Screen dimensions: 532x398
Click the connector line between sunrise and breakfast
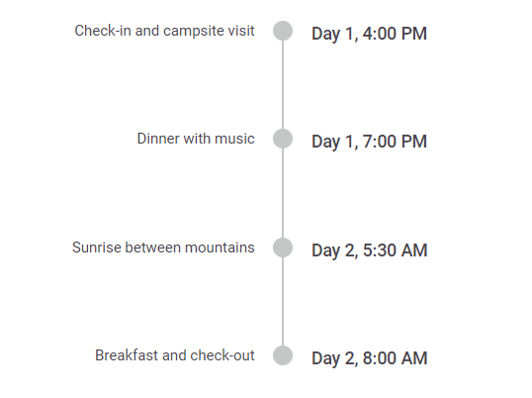pyautogui.click(x=283, y=302)
